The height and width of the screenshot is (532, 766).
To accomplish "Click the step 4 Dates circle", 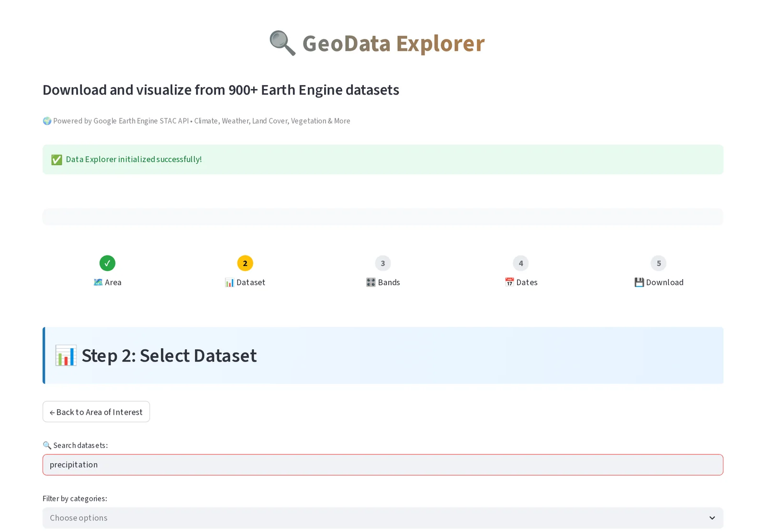I will pyautogui.click(x=521, y=263).
